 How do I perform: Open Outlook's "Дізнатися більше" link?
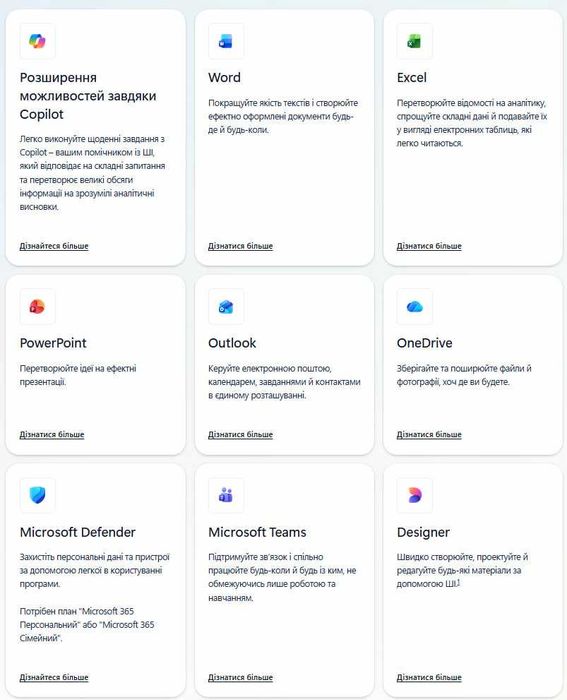[x=240, y=434]
